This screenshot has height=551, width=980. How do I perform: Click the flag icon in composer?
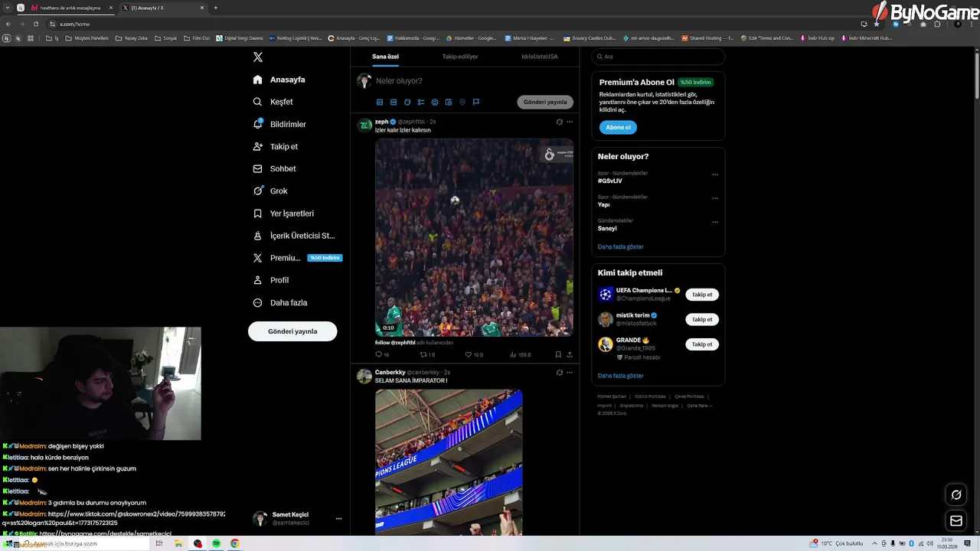[x=476, y=102]
